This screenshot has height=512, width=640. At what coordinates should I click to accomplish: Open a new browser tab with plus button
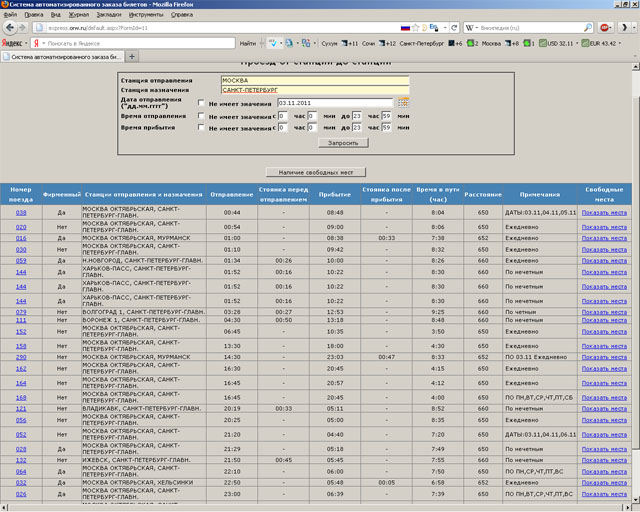click(133, 58)
